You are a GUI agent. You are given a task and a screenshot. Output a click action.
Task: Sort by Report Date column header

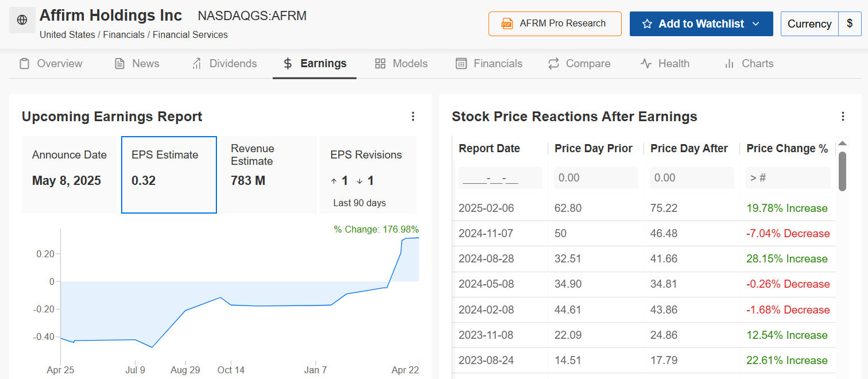click(x=489, y=149)
